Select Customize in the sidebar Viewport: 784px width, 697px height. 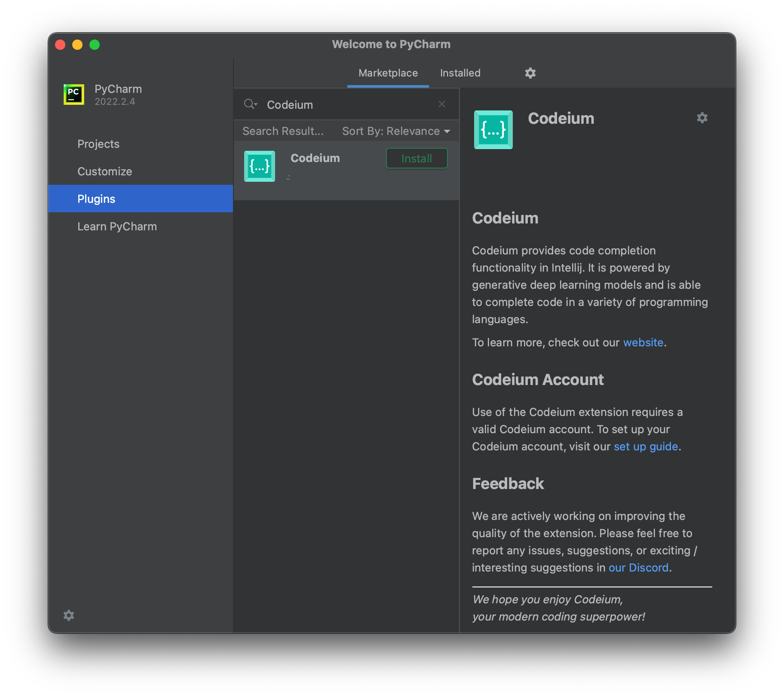(x=104, y=171)
